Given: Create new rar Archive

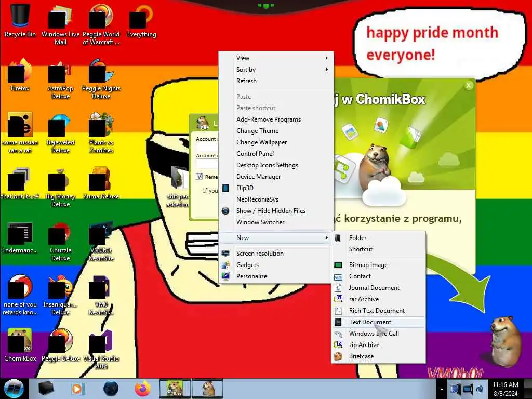Looking at the screenshot, I should point(378,299).
